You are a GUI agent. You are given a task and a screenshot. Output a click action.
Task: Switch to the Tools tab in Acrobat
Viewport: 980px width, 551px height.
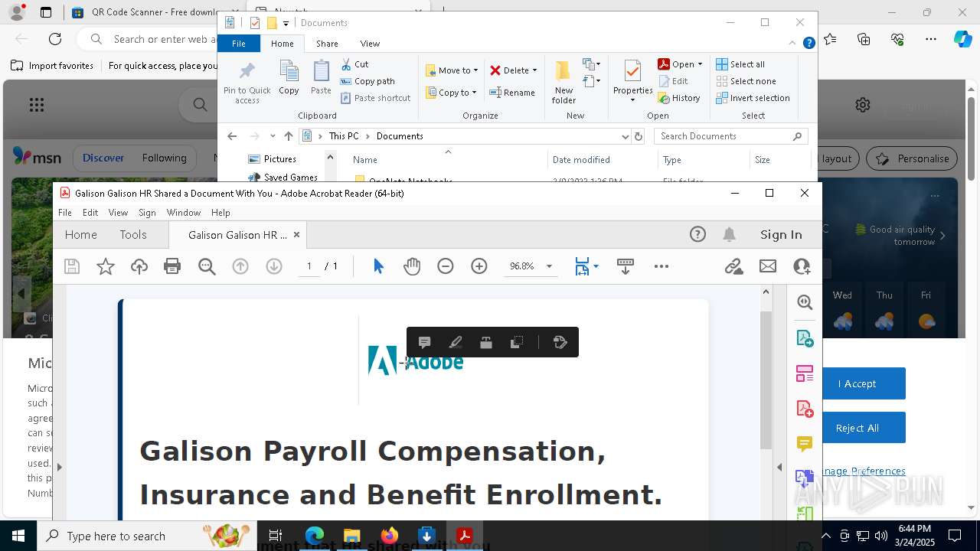[133, 235]
